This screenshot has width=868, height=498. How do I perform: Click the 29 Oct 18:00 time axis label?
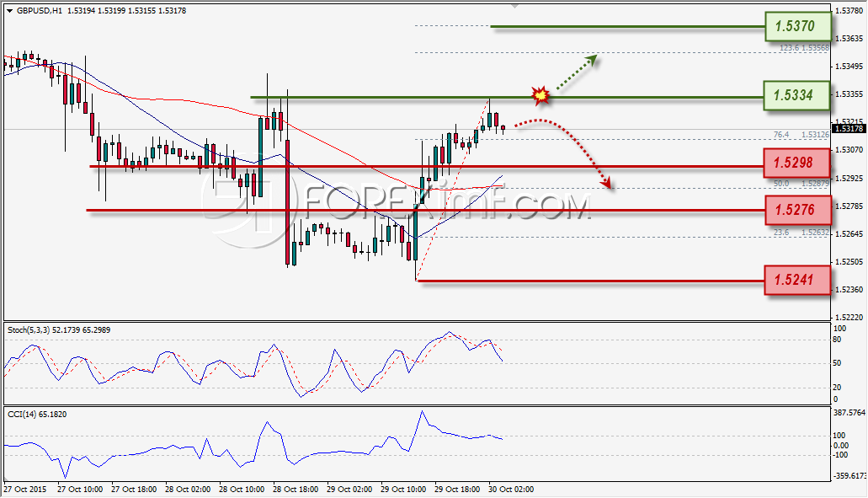pyautogui.click(x=457, y=490)
